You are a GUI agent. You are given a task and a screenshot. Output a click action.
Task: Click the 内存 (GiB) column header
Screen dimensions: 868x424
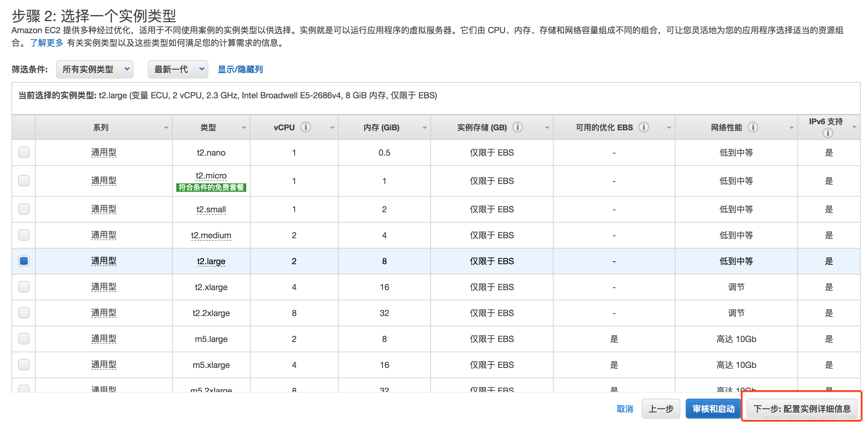tap(384, 128)
